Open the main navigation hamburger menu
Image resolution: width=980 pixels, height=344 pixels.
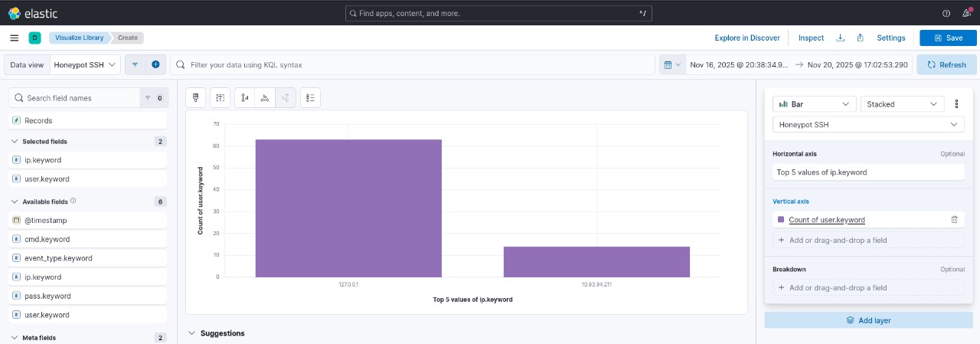[15, 38]
